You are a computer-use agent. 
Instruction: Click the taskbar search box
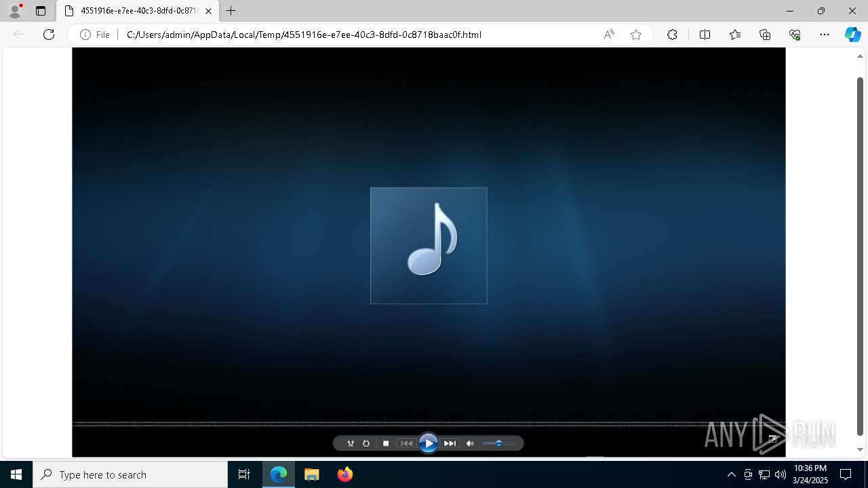(130, 474)
